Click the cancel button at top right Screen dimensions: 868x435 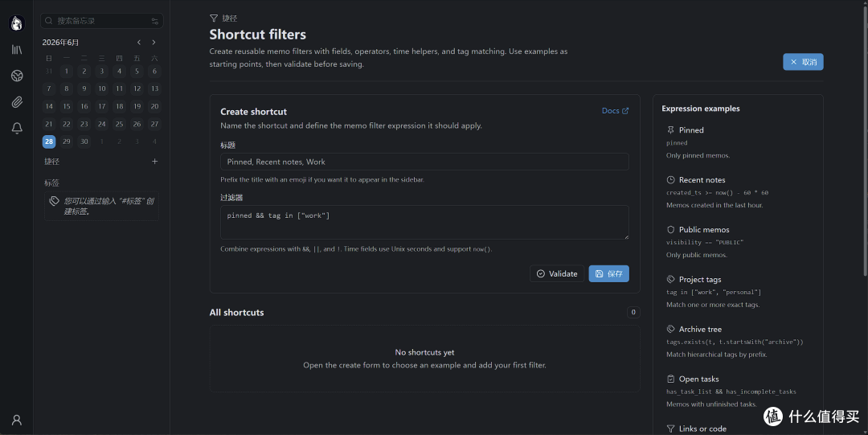803,62
